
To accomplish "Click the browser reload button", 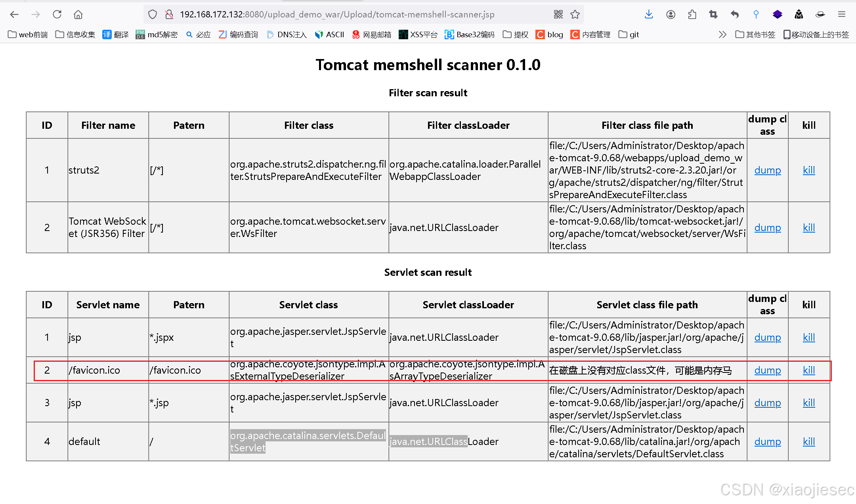I will point(57,15).
